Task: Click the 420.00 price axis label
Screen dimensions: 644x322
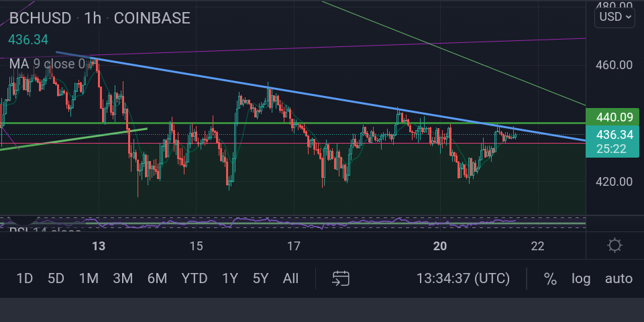Action: coord(614,182)
